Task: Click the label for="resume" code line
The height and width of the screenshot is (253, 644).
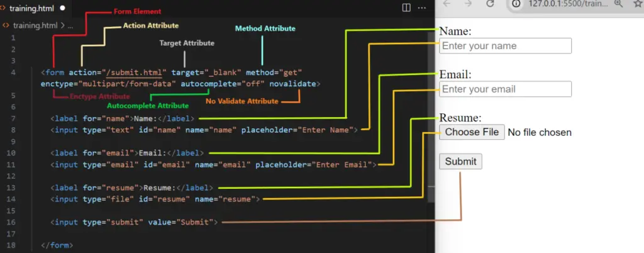Action: [132, 188]
